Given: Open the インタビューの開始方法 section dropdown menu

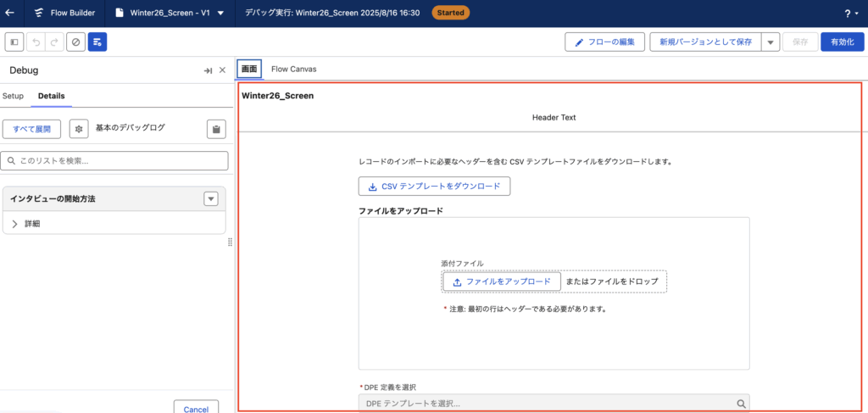Looking at the screenshot, I should (x=211, y=198).
